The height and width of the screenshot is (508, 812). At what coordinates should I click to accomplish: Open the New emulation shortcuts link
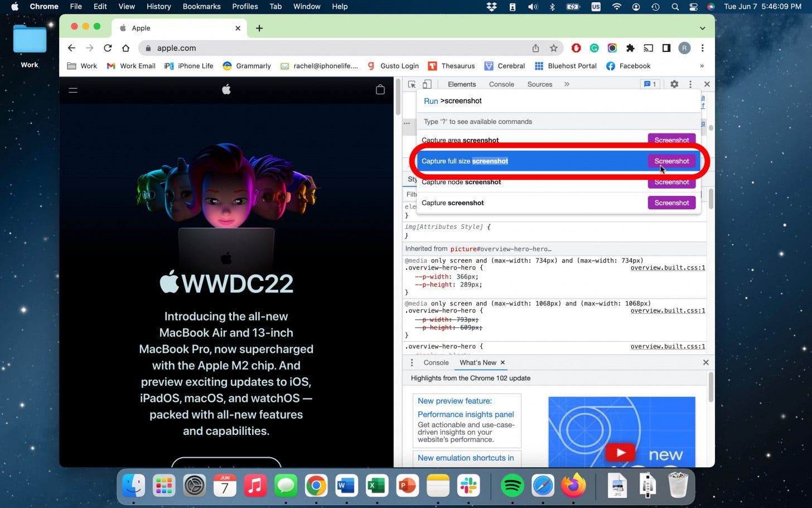(x=466, y=458)
